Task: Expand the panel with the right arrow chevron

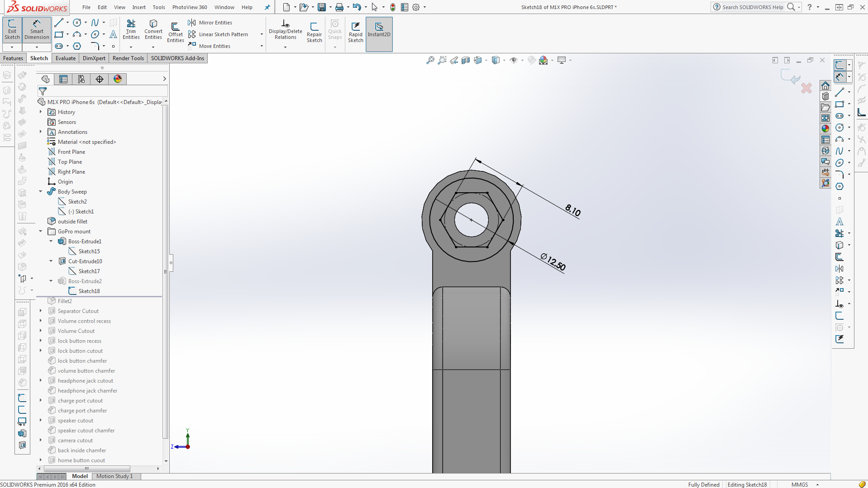Action: 164,79
